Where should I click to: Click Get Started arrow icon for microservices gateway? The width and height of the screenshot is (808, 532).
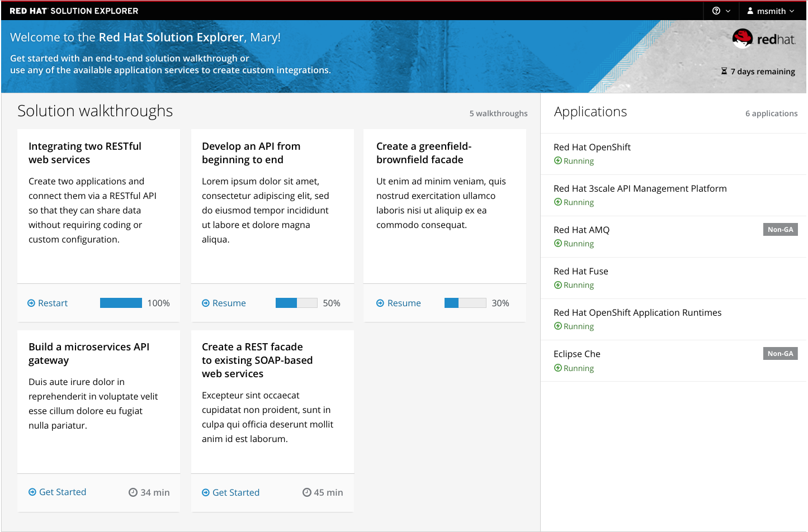[x=32, y=492]
